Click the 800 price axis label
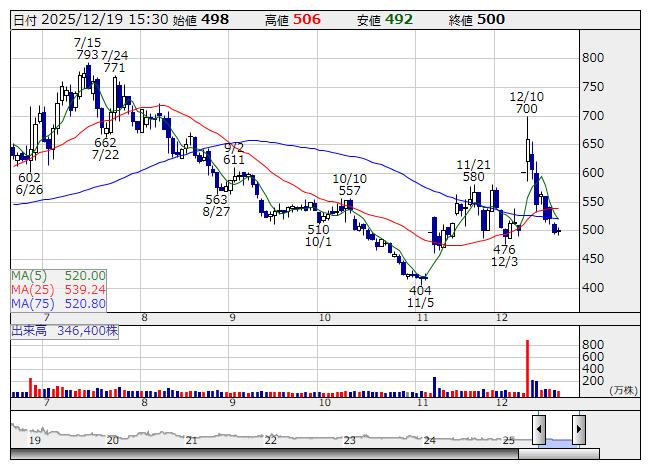The width and height of the screenshot is (653, 470). point(593,57)
